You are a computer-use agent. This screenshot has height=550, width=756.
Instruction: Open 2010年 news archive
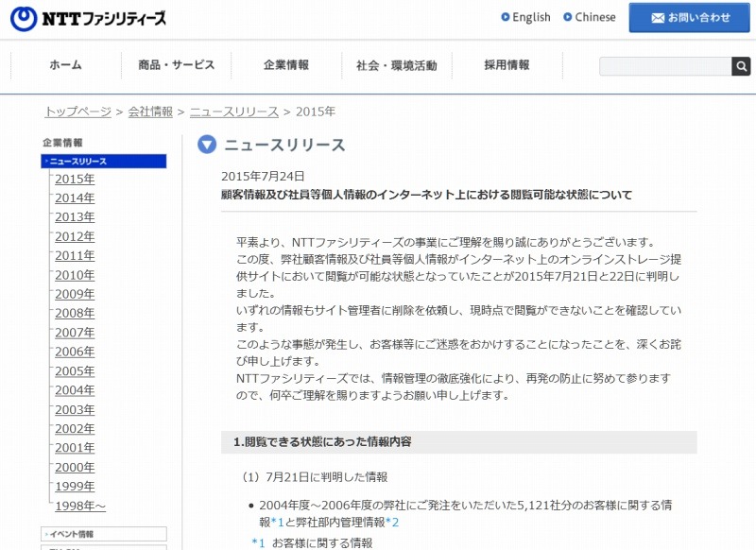75,275
